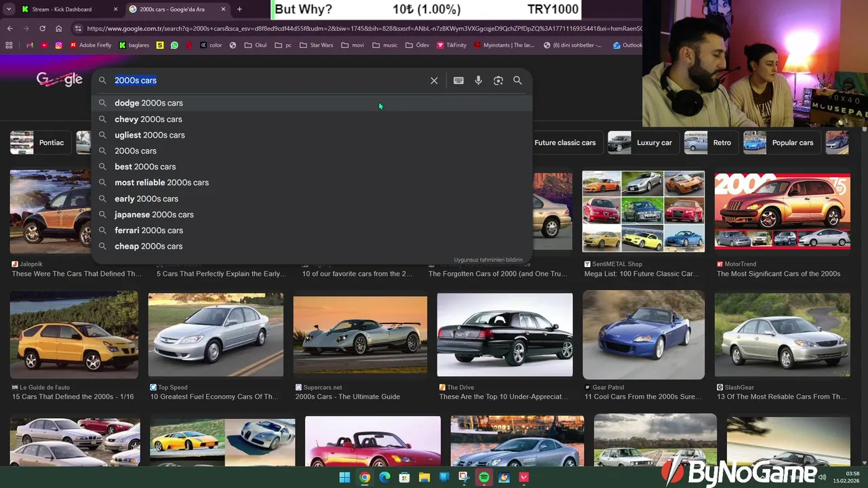Select suggestion early 2000s cars
868x488 pixels.
(311, 199)
